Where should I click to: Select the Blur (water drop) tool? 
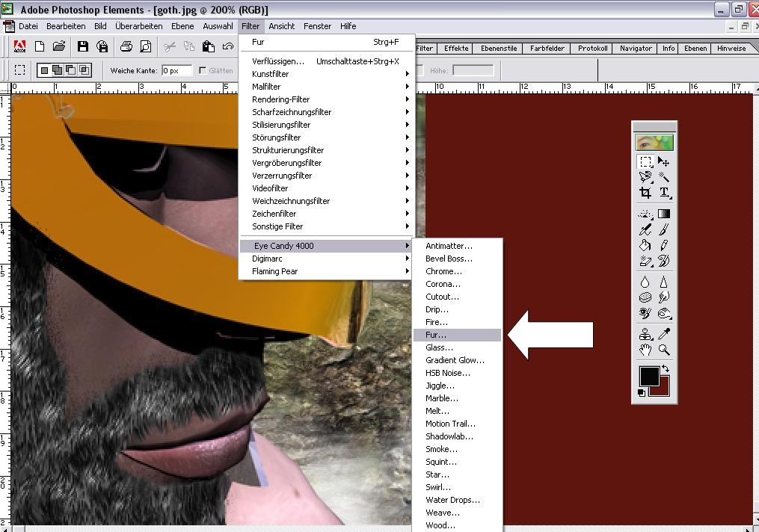click(x=645, y=282)
